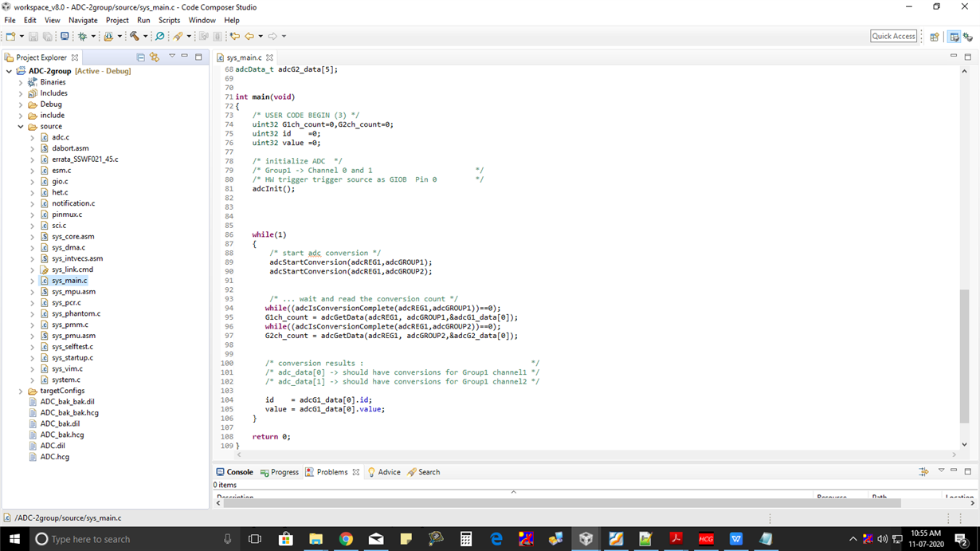Screen dimensions: 980x551
Task: Toggle Link with Editor in Project Explorer
Action: pos(155,57)
